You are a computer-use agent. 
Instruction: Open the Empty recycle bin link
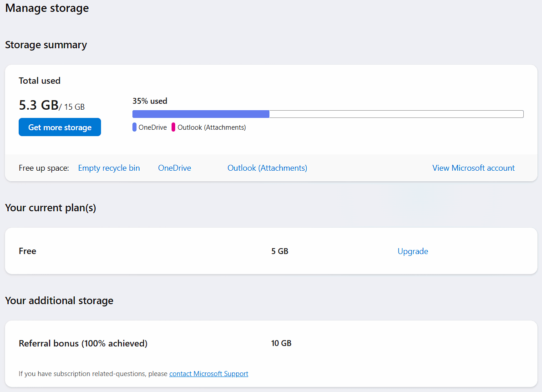[x=109, y=168]
